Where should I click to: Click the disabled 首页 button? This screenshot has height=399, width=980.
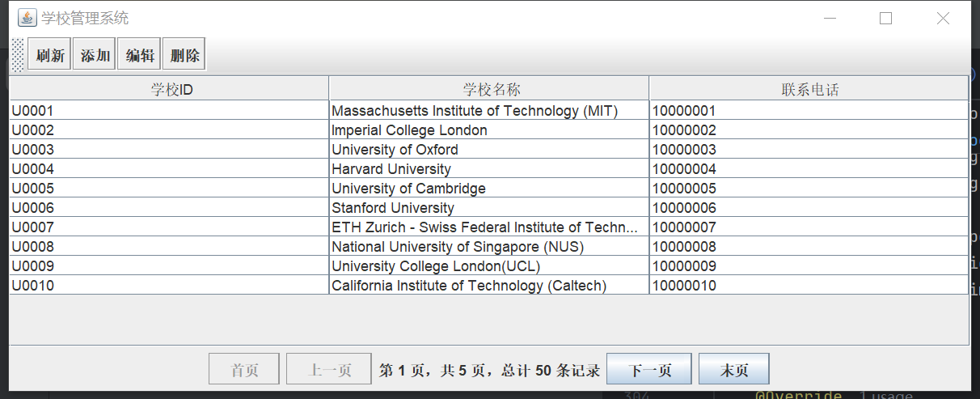[244, 369]
